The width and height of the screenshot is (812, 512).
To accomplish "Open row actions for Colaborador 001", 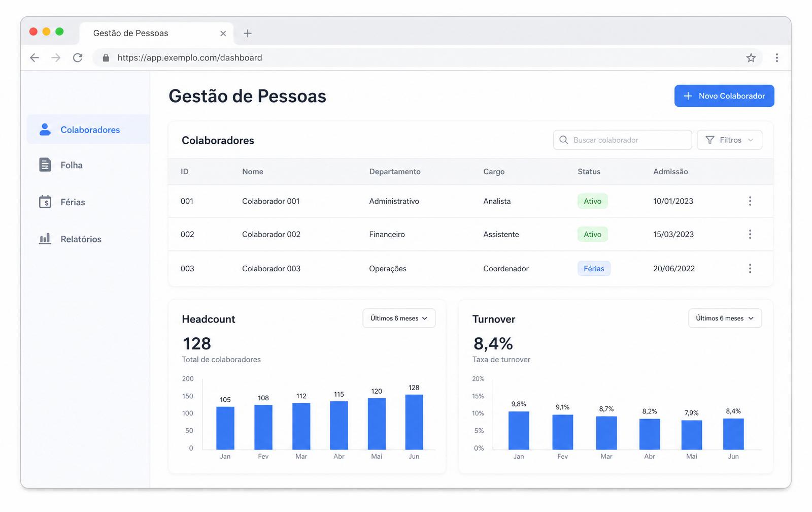I will pyautogui.click(x=750, y=201).
